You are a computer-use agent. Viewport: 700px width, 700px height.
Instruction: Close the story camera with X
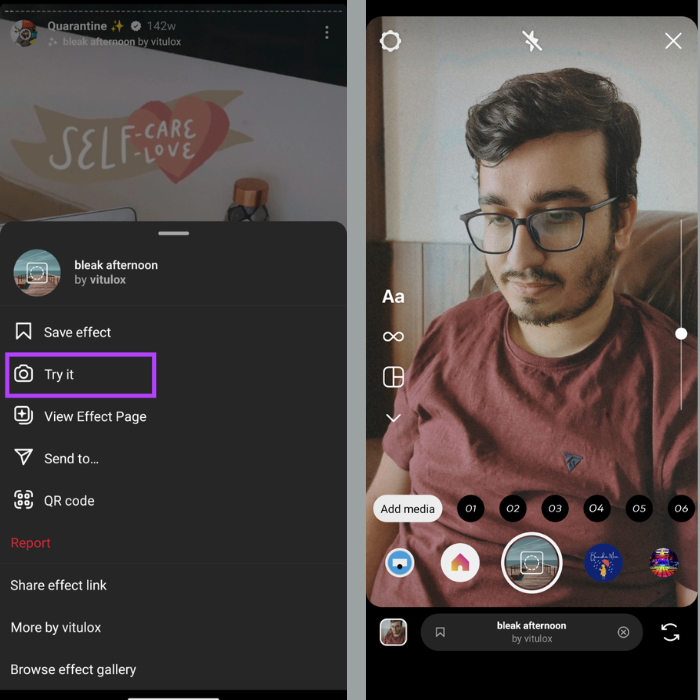[673, 41]
